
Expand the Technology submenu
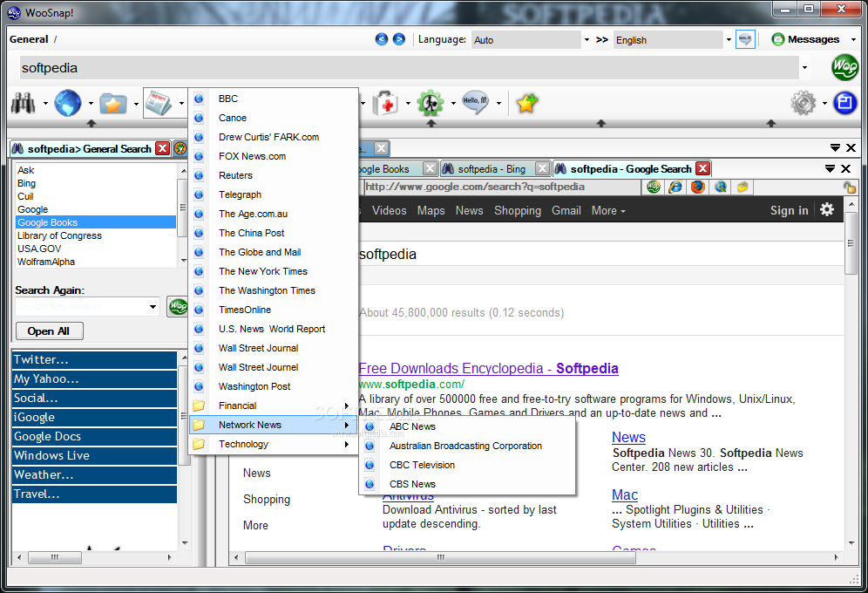click(x=274, y=444)
